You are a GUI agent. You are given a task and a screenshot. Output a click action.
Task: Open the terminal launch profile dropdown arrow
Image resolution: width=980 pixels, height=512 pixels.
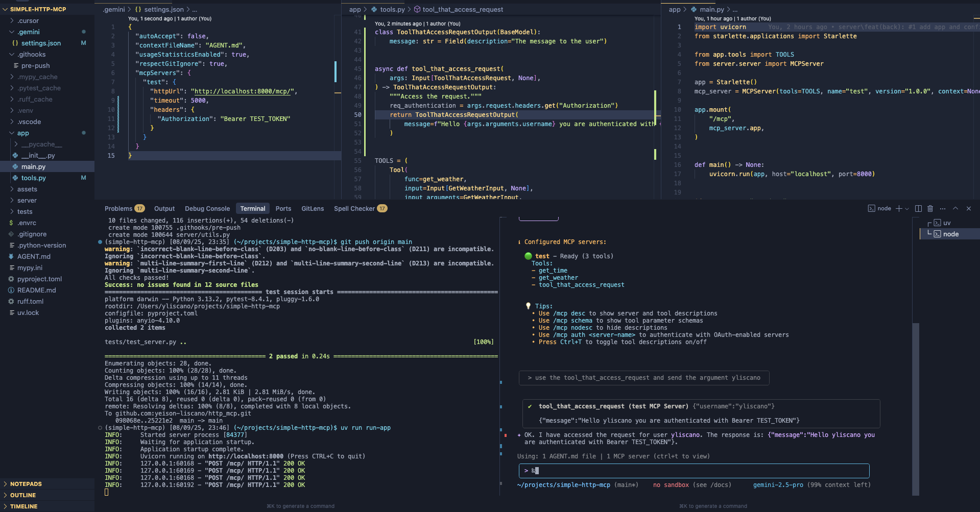[x=907, y=208]
